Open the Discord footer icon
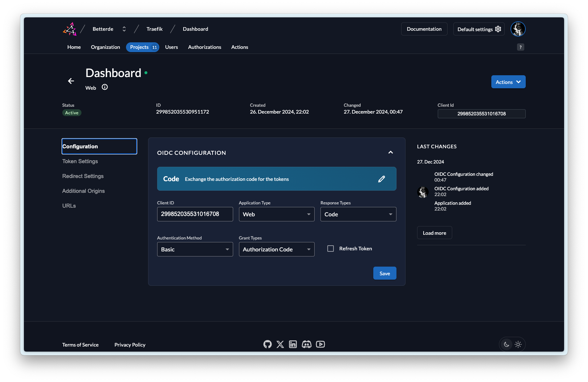The image size is (588, 382). [x=307, y=344]
